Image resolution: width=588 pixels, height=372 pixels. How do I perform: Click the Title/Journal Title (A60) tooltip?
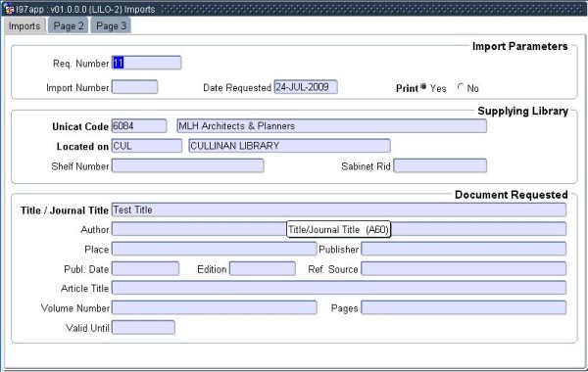[338, 229]
